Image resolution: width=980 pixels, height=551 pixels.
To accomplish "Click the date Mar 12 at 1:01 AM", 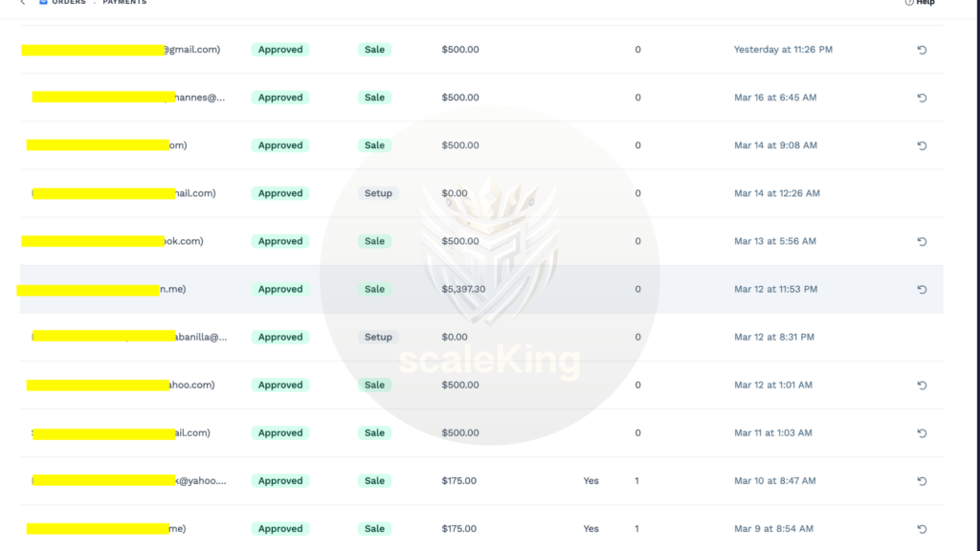I will tap(773, 385).
